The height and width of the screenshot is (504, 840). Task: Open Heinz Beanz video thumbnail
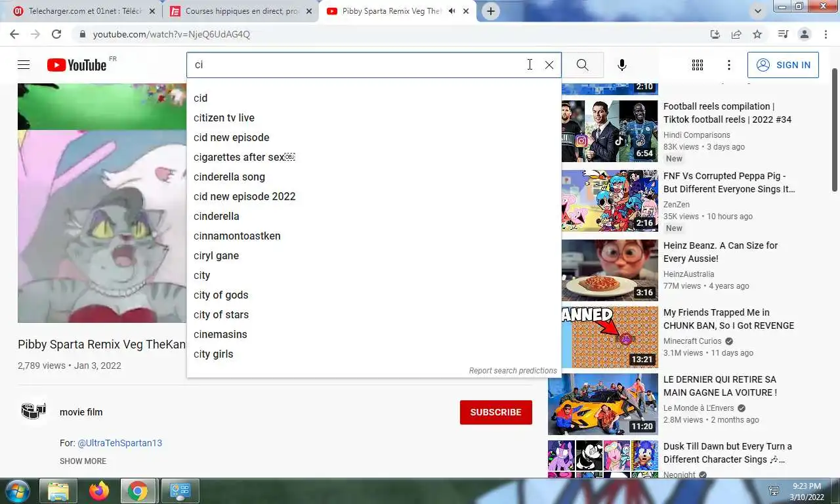[610, 270]
